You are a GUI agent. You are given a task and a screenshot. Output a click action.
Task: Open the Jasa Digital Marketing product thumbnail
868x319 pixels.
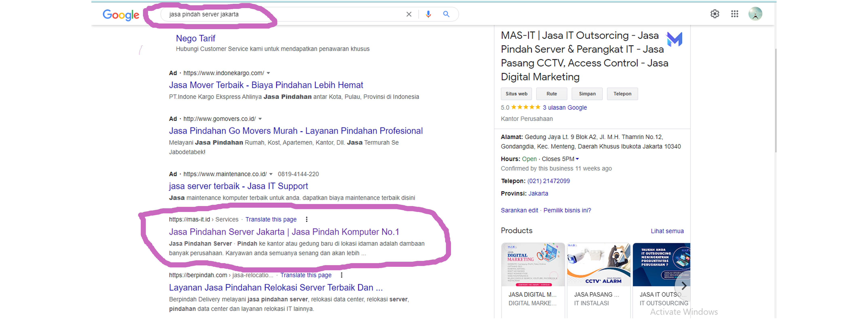point(533,265)
